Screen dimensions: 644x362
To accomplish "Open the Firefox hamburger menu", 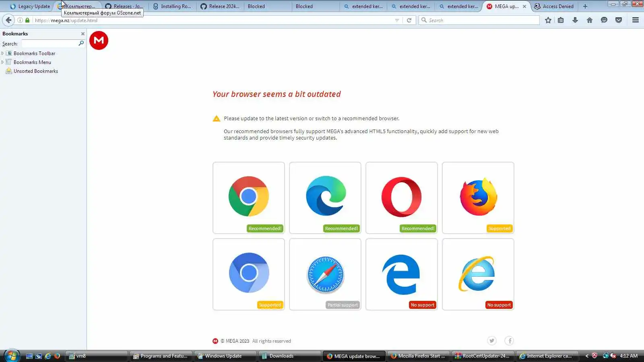I will pos(636,20).
